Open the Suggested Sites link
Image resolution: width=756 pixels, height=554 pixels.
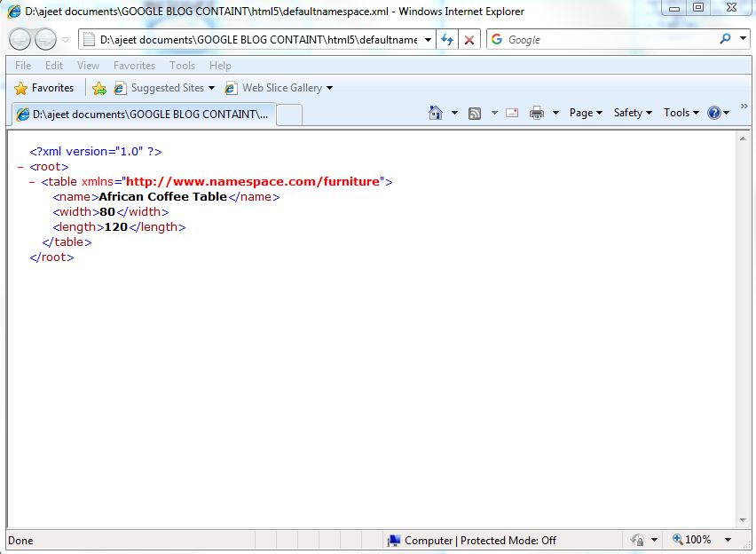(164, 88)
